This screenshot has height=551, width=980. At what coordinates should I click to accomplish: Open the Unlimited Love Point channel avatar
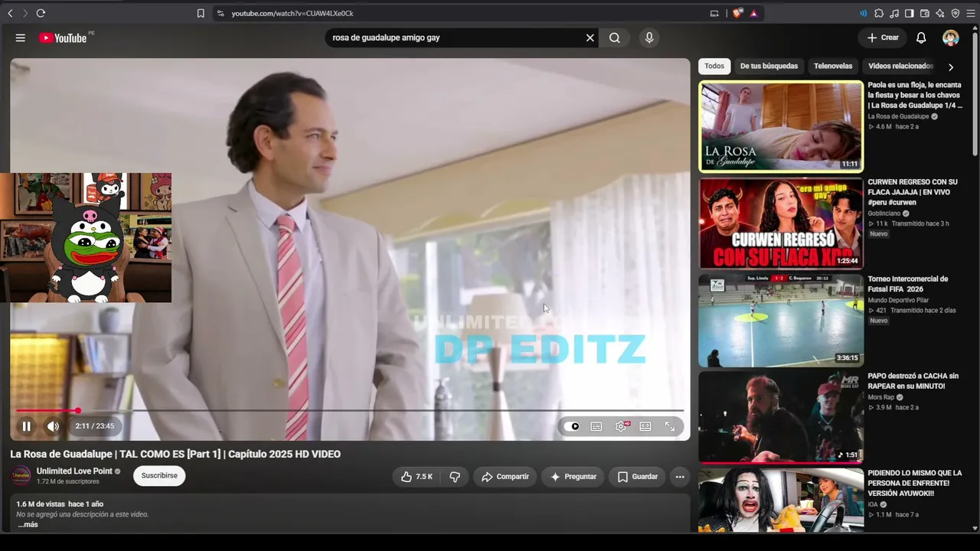(x=21, y=476)
